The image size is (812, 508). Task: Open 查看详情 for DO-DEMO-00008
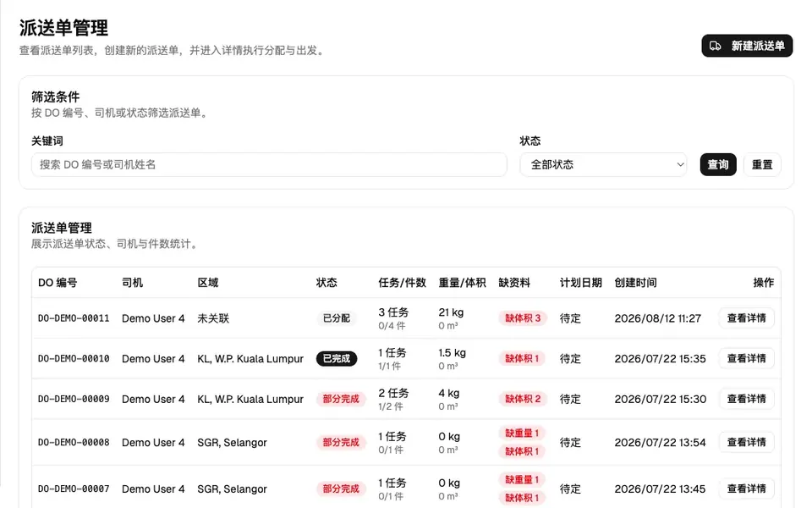pyautogui.click(x=746, y=443)
